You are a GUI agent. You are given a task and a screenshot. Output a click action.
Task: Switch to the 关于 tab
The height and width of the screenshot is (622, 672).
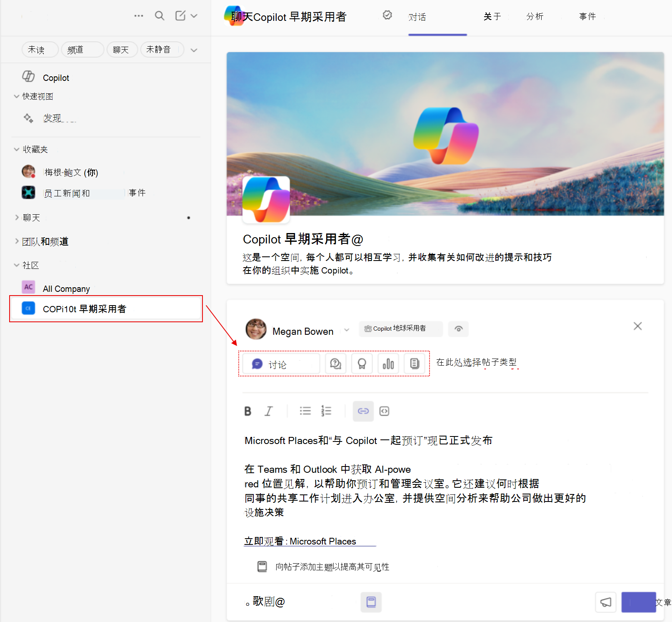pyautogui.click(x=492, y=16)
